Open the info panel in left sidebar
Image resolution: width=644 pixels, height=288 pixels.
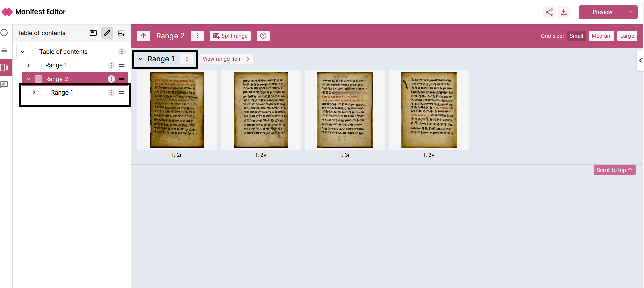tap(4, 33)
